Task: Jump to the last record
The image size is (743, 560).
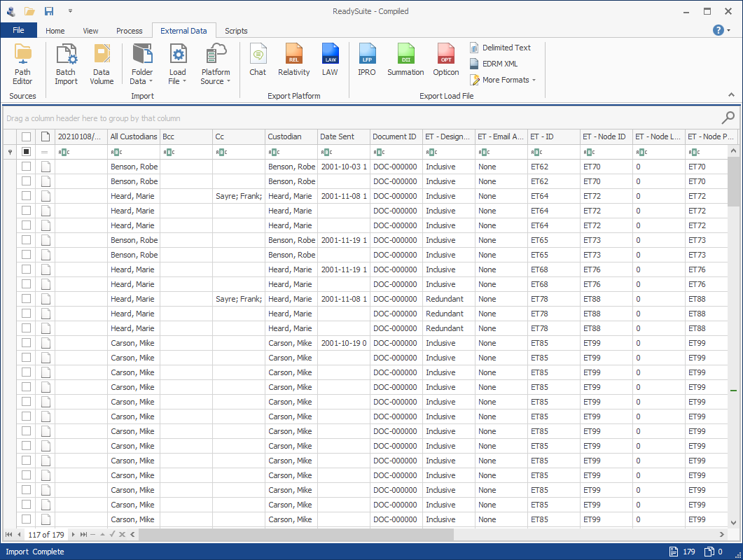Action: coord(83,534)
